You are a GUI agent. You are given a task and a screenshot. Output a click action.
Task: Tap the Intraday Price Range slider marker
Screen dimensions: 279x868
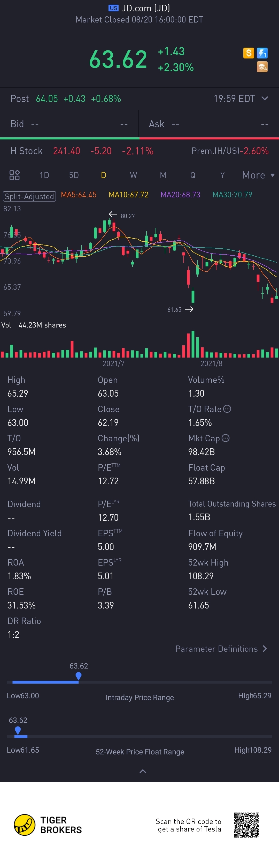pos(79,676)
